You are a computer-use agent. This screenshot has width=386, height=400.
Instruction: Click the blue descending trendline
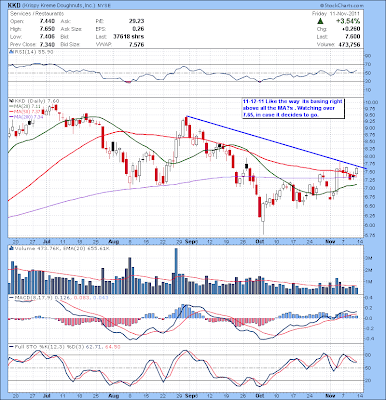point(276,142)
